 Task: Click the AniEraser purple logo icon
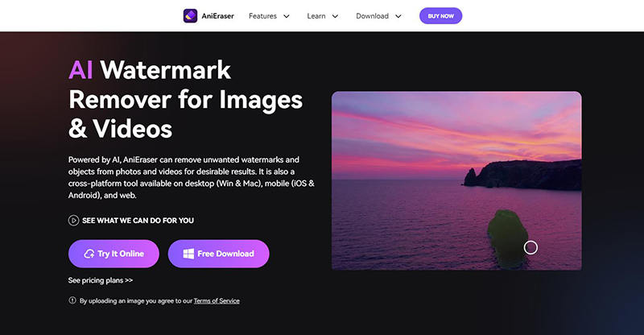(x=190, y=16)
